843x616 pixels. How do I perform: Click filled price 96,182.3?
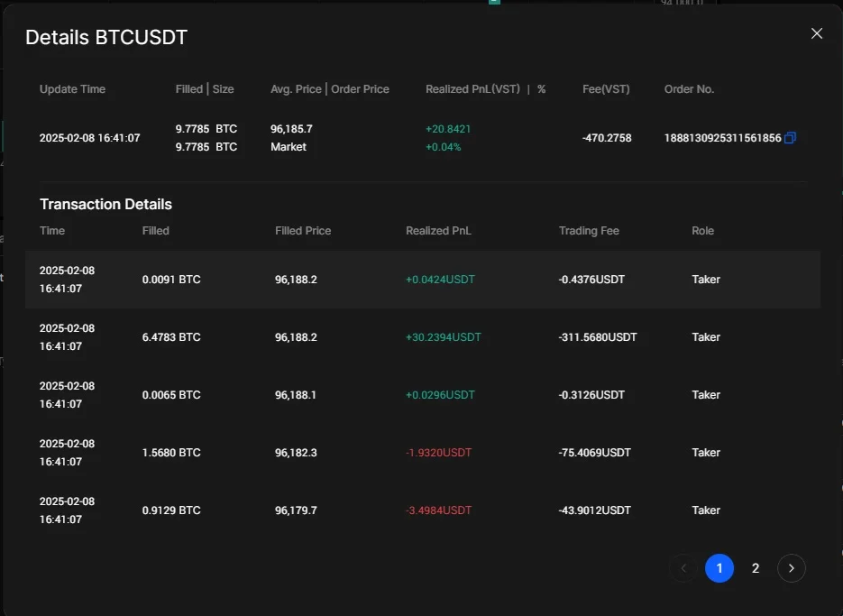296,453
